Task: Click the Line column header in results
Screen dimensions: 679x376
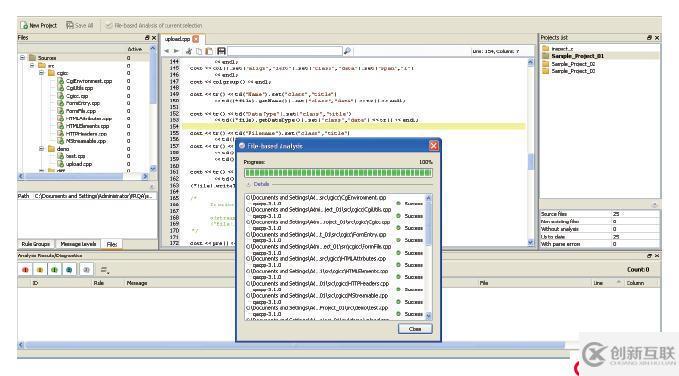Action: tap(598, 283)
